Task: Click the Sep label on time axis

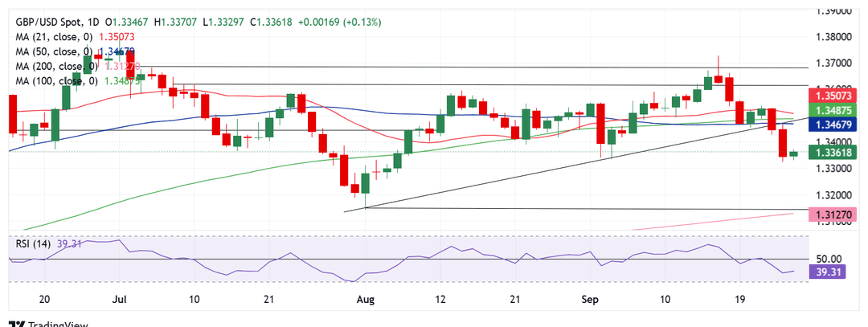Action: pos(591,299)
